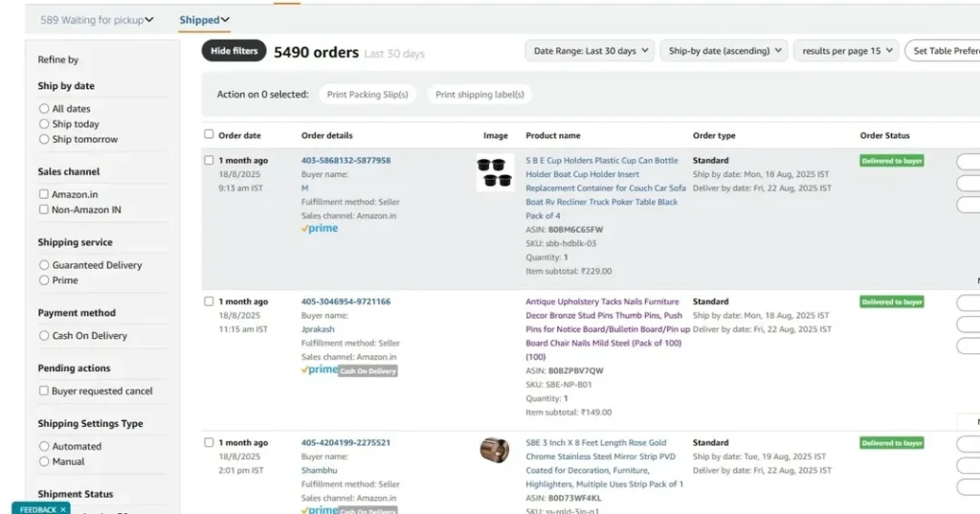
Task: Check the select-all orders checkbox in the header
Action: coord(210,135)
